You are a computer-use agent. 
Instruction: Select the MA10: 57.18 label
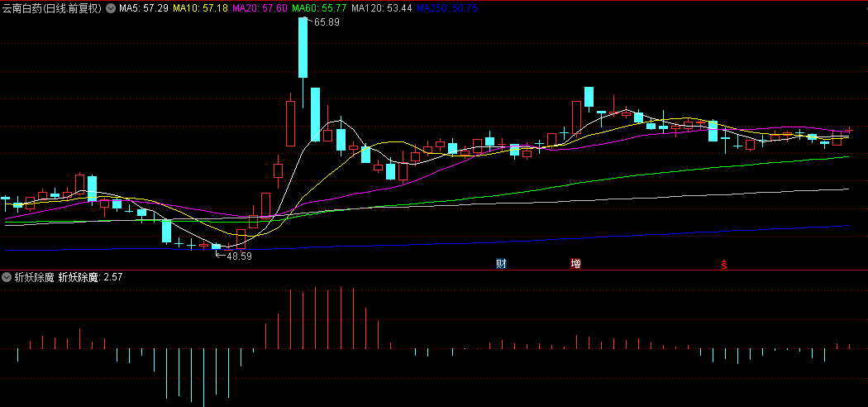coord(200,8)
